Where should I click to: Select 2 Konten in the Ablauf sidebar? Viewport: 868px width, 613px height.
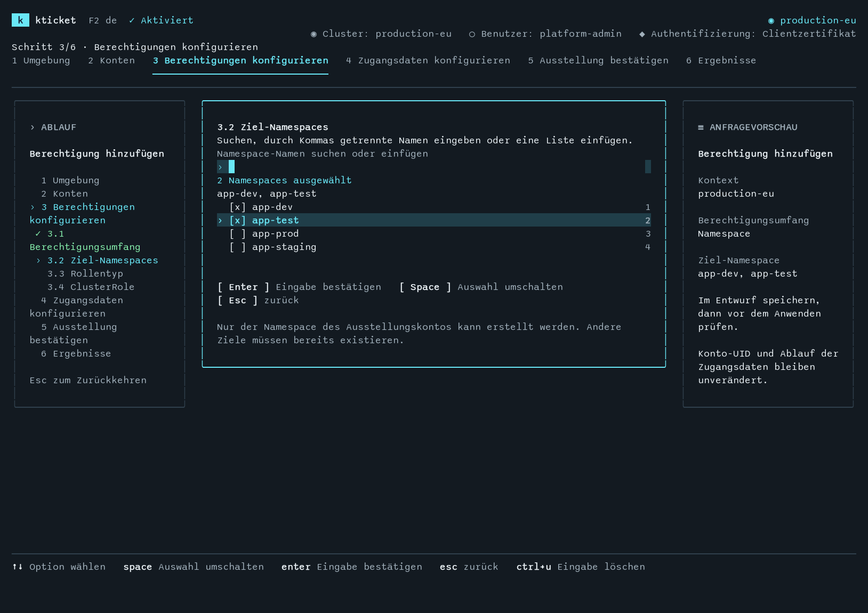point(65,193)
